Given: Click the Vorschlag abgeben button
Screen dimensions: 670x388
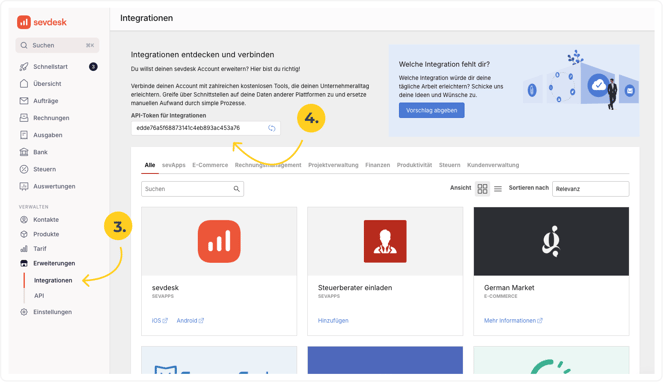Looking at the screenshot, I should (x=432, y=110).
